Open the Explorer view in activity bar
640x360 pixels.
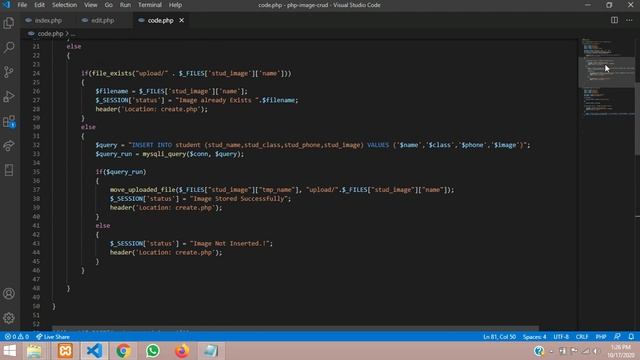click(9, 23)
